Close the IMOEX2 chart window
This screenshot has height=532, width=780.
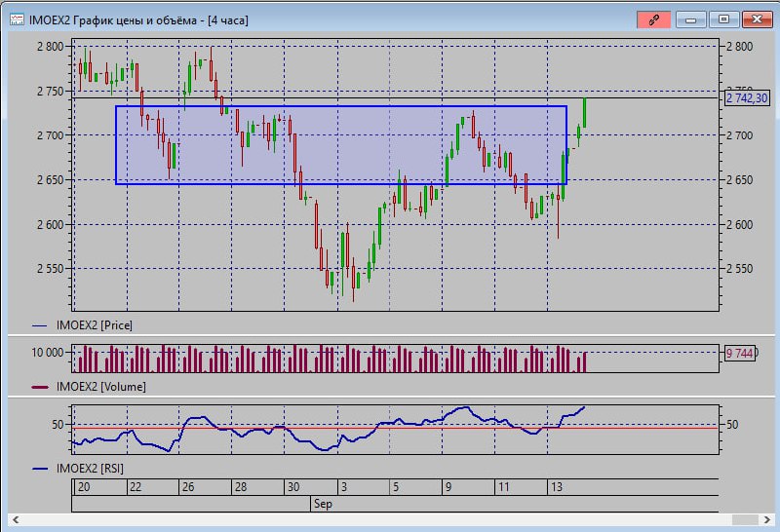757,19
